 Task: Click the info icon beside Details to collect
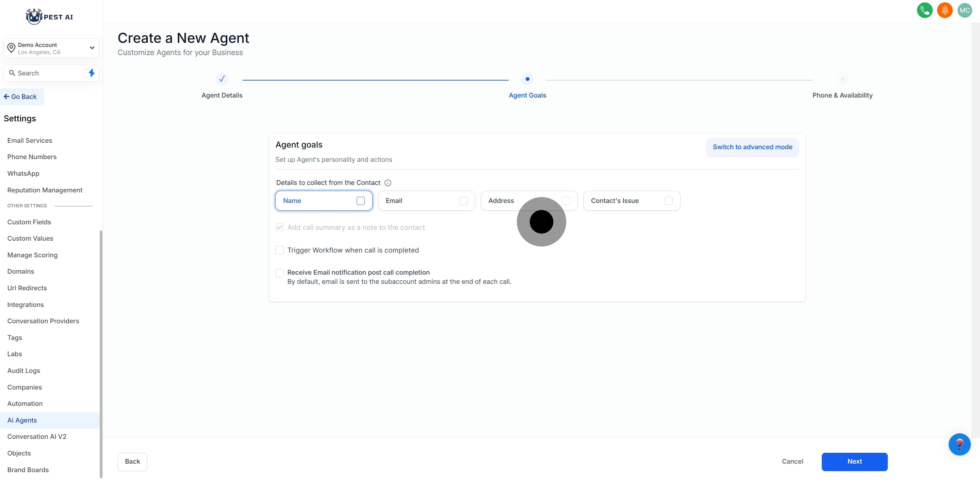pos(388,183)
